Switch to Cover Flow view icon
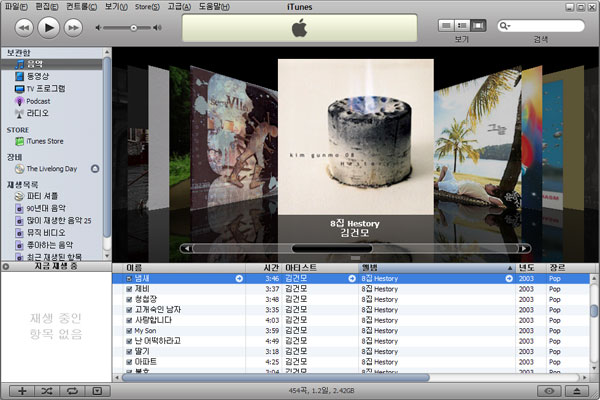The image size is (600, 400). point(478,26)
